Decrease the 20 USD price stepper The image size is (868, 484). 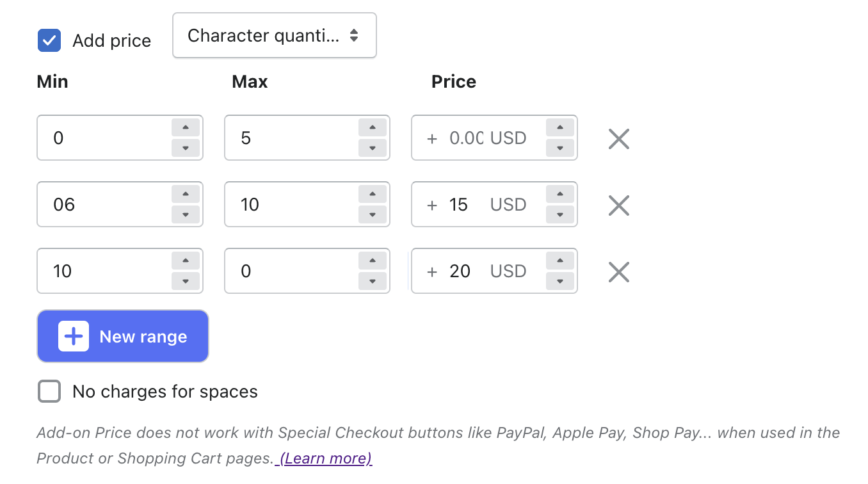point(560,282)
